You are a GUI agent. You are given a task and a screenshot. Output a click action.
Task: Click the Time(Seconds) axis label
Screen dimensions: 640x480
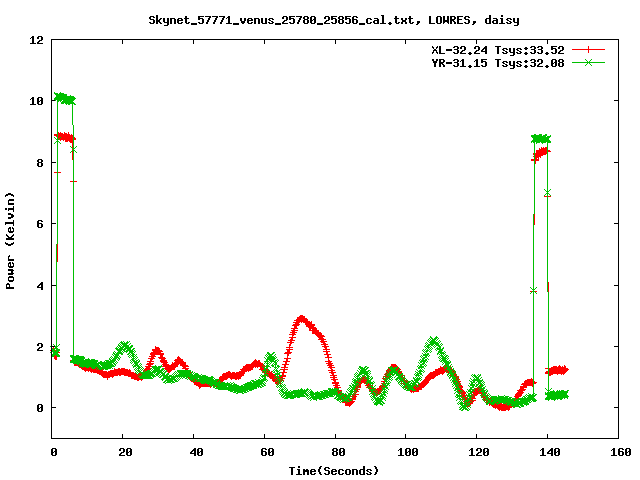[333, 471]
